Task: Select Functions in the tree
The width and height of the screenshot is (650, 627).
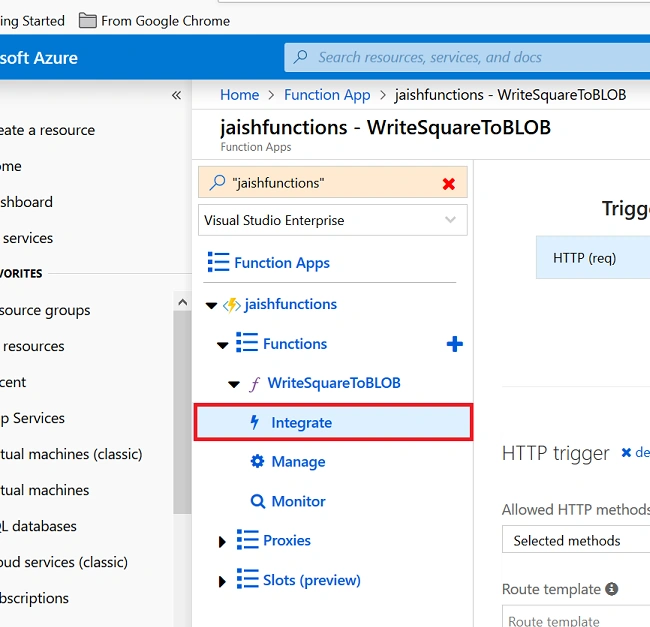Action: point(295,344)
